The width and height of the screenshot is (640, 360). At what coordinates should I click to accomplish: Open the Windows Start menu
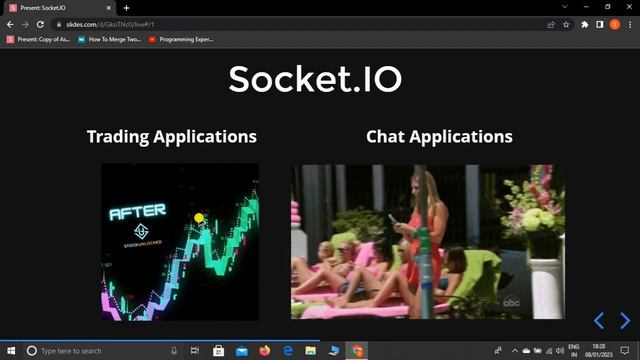(x=11, y=351)
